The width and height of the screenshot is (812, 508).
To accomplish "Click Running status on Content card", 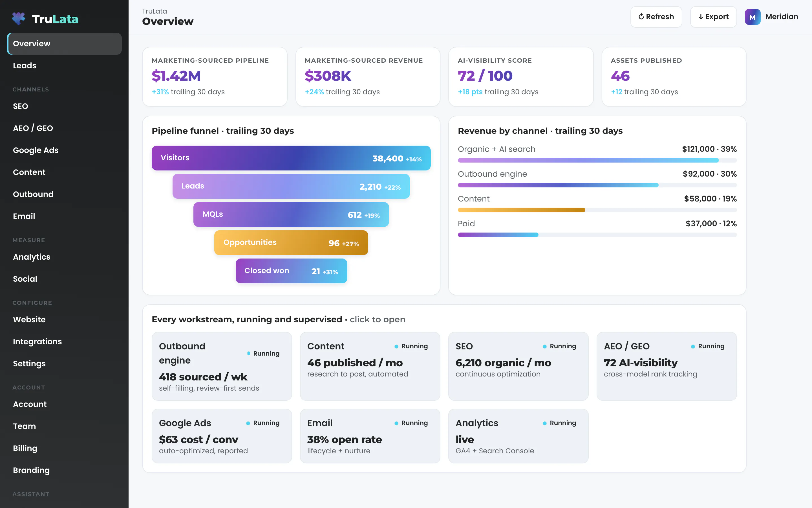I will click(411, 346).
